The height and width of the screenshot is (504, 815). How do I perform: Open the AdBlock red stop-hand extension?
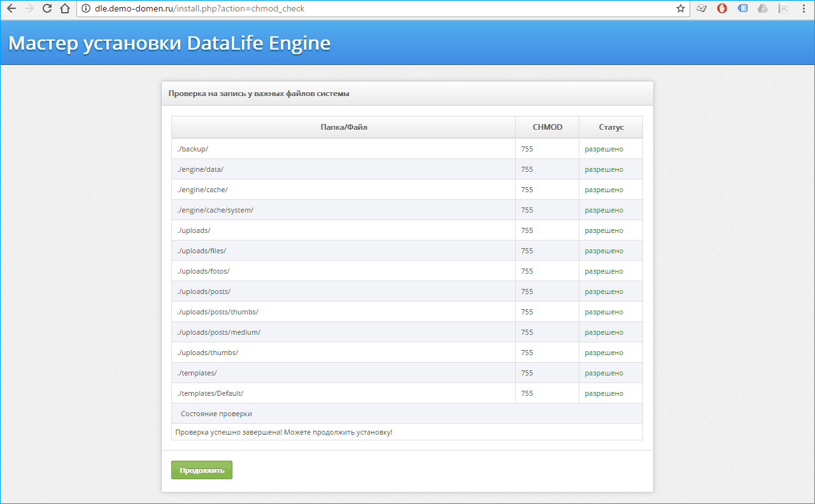pyautogui.click(x=722, y=9)
